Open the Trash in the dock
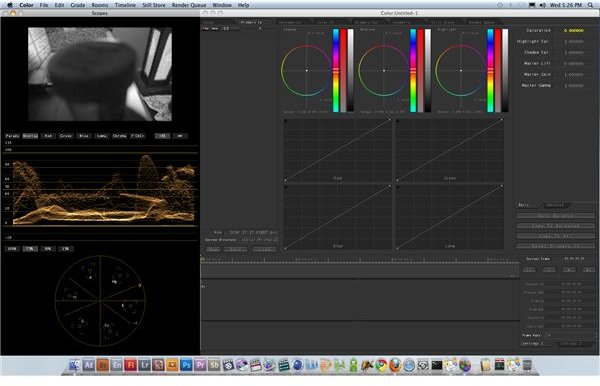This screenshot has height=386, width=600. [x=527, y=365]
